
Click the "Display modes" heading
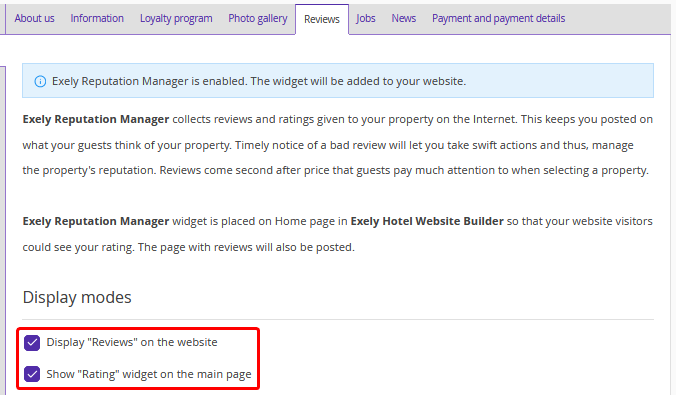77,298
